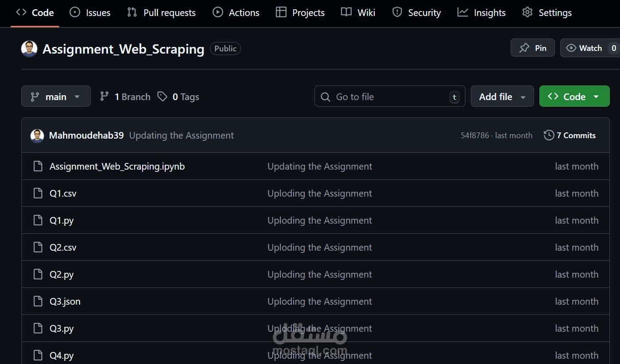620x364 pixels.
Task: Click last month date in Q3.json row
Action: point(577,302)
